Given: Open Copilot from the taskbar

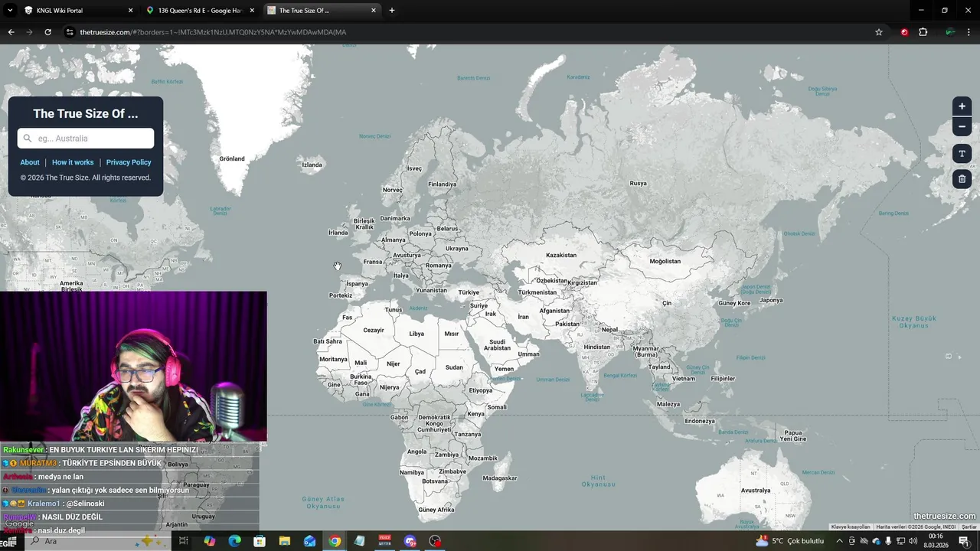Looking at the screenshot, I should click(x=209, y=541).
